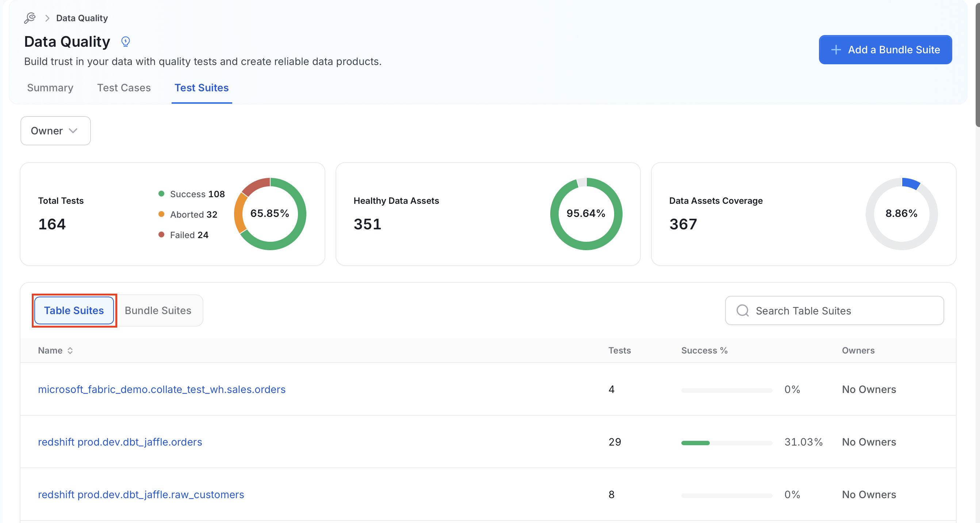Screen dimensions: 980x523
Task: Click the lightbulb tip icon beside Data Quality
Action: click(126, 42)
